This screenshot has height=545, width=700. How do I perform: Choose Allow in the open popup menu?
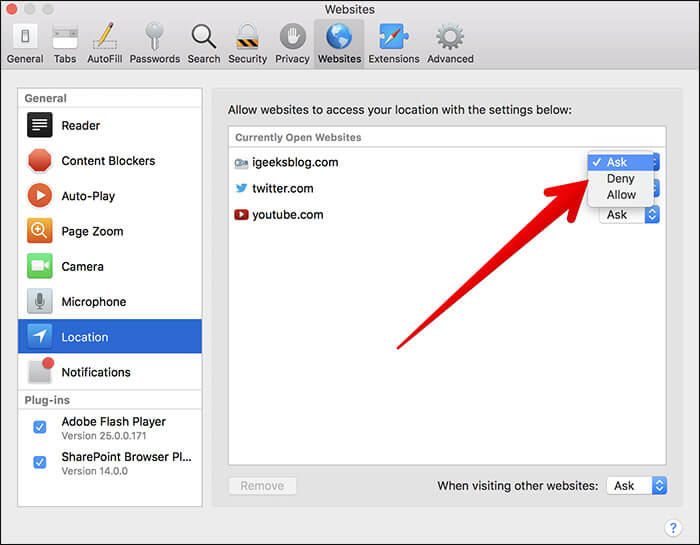621,195
